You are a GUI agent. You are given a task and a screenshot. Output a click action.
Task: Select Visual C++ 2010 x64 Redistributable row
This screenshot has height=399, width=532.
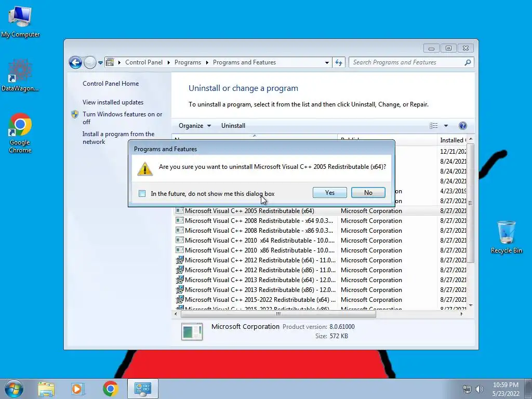320,240
